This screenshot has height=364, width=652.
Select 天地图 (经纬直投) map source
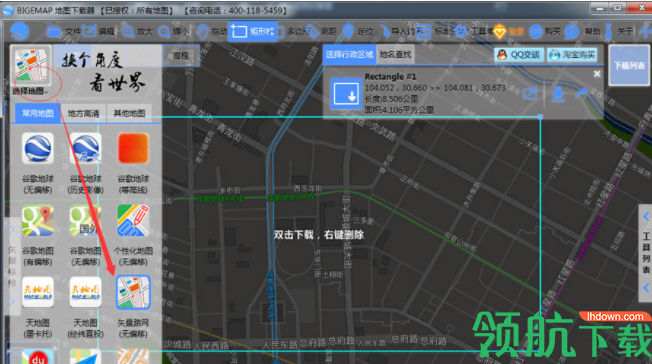pyautogui.click(x=85, y=307)
